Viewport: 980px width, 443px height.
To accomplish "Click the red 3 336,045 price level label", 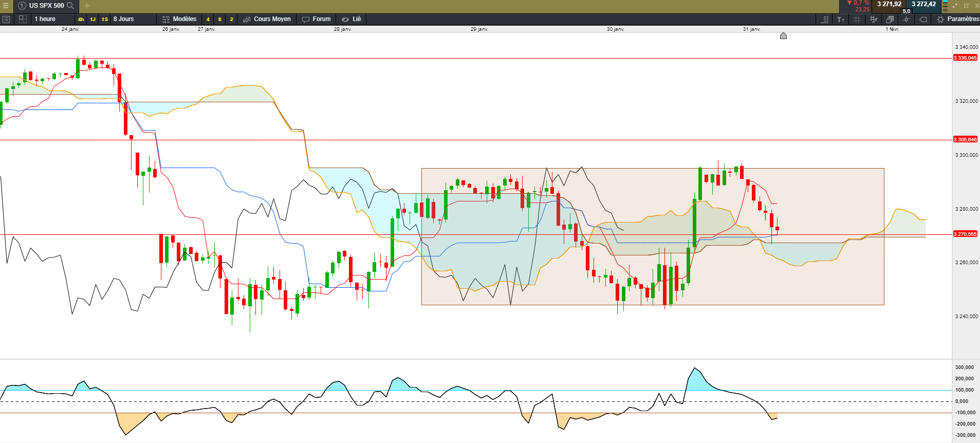I will pos(965,58).
